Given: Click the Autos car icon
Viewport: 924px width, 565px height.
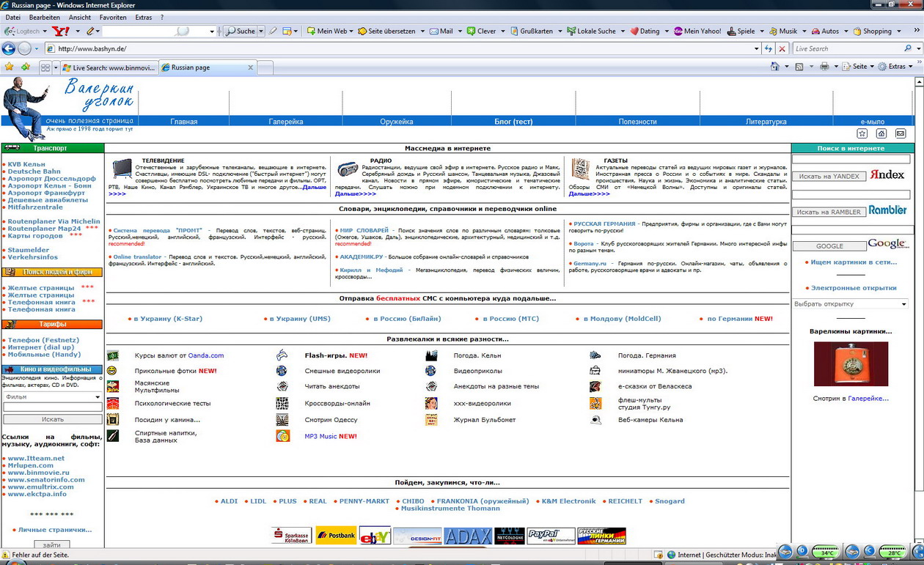Looking at the screenshot, I should pyautogui.click(x=815, y=32).
